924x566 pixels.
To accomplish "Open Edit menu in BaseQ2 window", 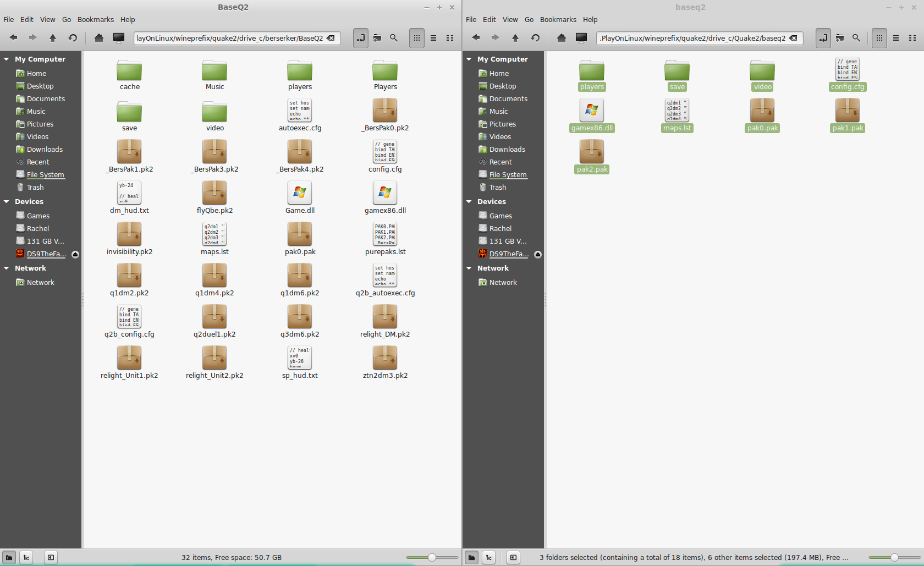I will click(27, 19).
